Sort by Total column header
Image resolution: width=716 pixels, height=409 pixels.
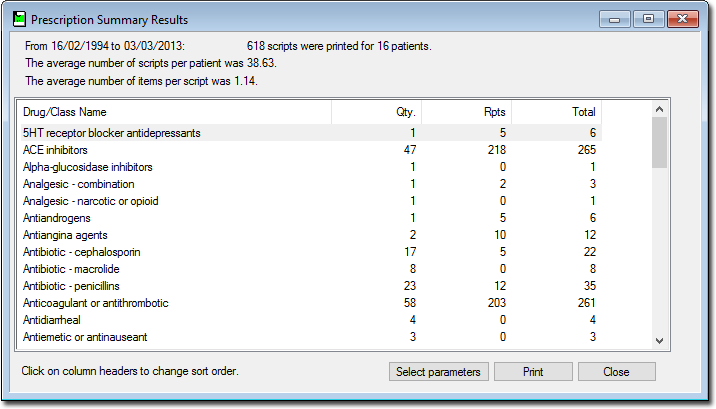[x=557, y=112]
